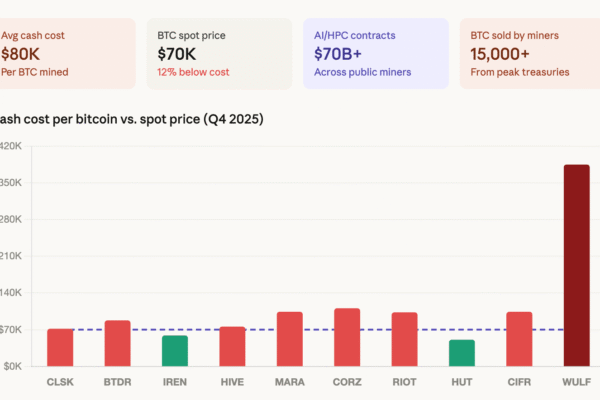The width and height of the screenshot is (600, 400).
Task: Select the green IREN bar
Action: coord(175,350)
